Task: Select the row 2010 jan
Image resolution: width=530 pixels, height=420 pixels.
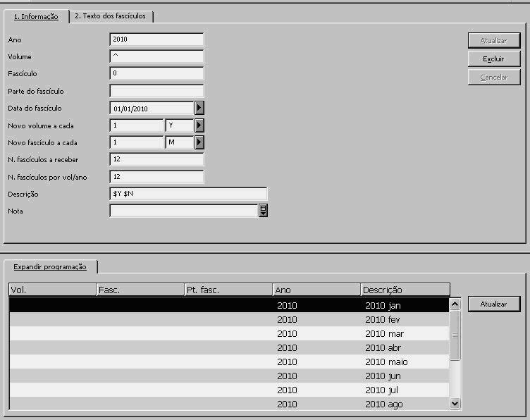Action: (x=229, y=305)
